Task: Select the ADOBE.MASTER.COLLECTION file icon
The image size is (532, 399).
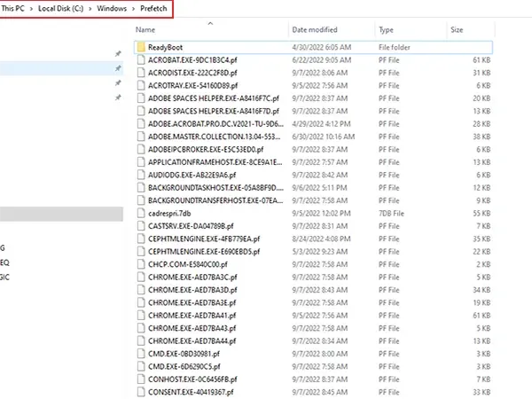Action: click(141, 137)
